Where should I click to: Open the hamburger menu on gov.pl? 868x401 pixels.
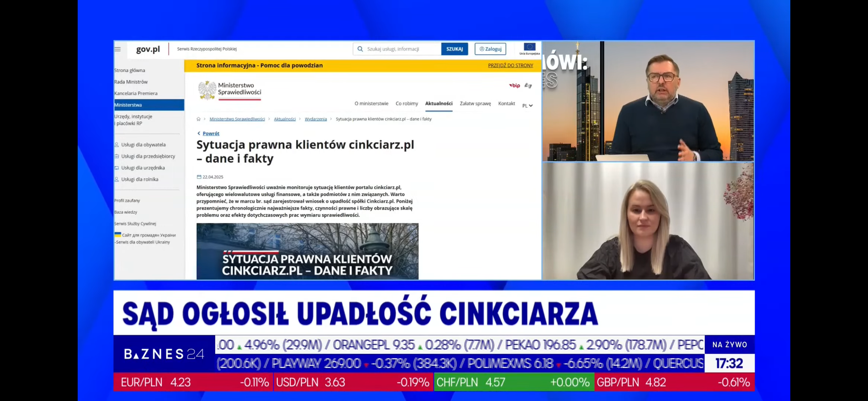coord(118,49)
